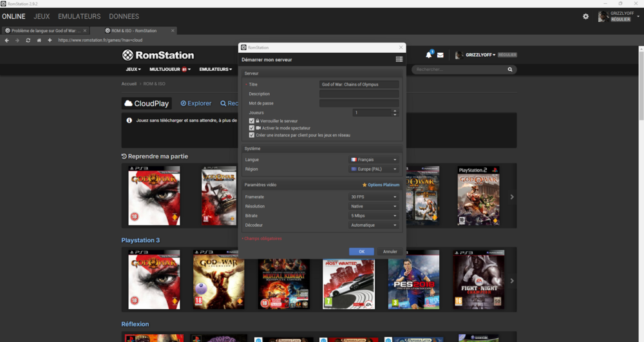The height and width of the screenshot is (342, 644).
Task: Uncheck Verrouiller le serveur
Action: point(252,121)
